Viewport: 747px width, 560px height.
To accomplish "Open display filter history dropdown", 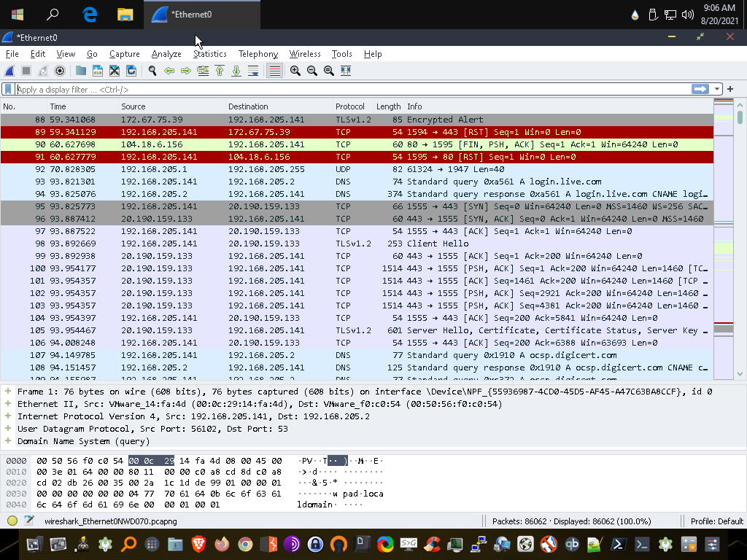I will pos(716,89).
